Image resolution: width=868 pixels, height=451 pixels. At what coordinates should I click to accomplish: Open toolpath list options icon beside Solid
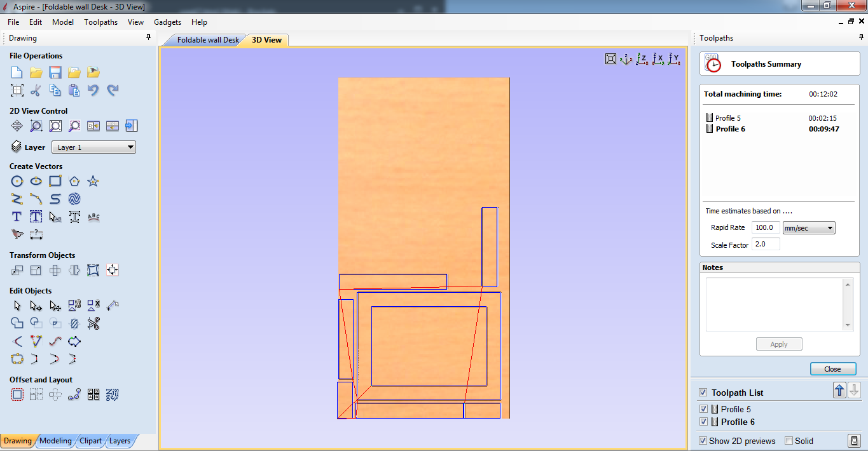point(854,441)
